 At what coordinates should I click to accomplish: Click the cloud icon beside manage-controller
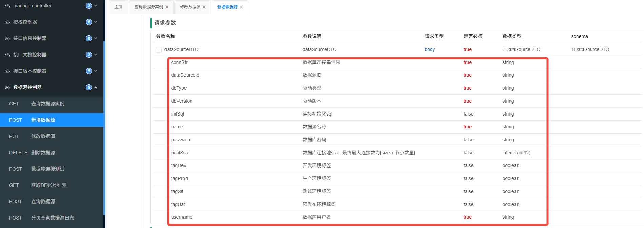click(x=7, y=6)
